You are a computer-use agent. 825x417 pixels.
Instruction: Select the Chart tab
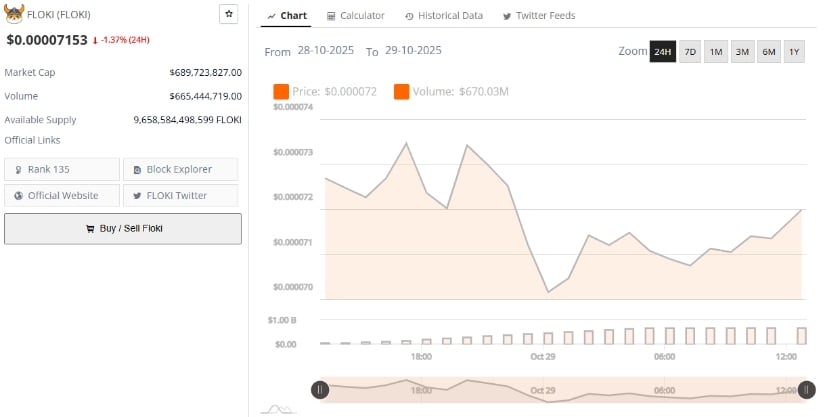tap(287, 16)
